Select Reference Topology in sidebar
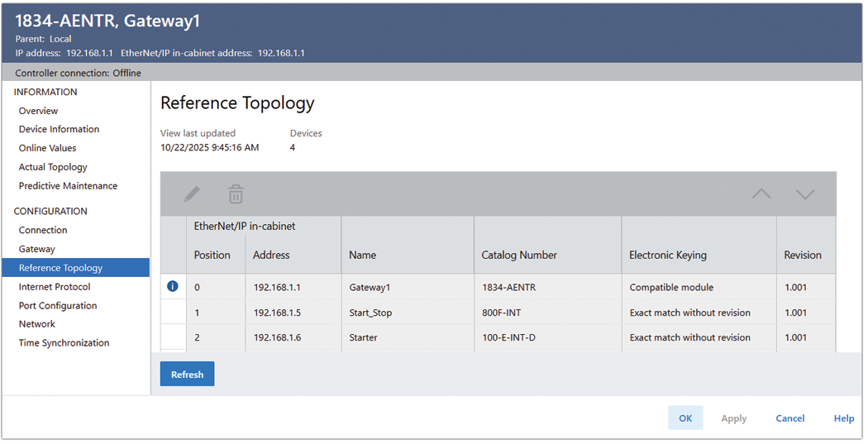 (76, 267)
